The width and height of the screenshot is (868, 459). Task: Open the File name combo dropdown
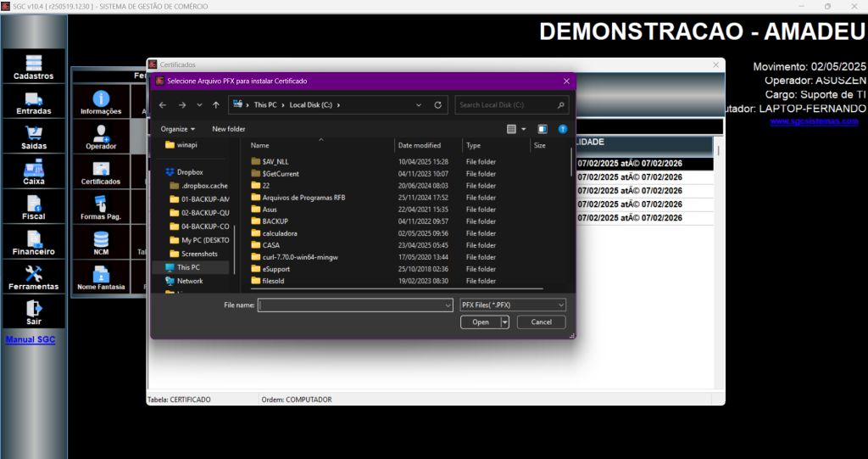coord(448,305)
